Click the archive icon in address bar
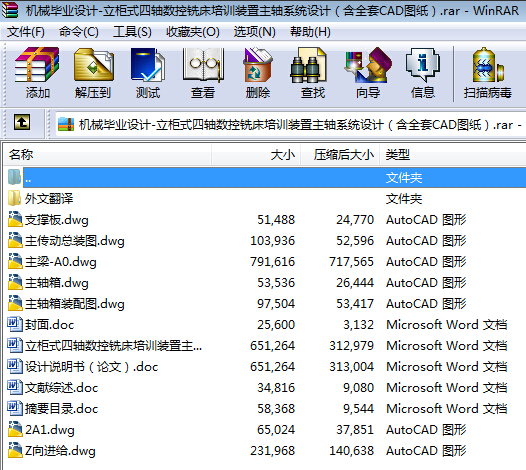 tap(66, 124)
